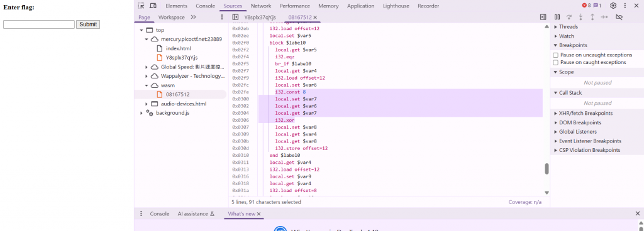Click the red errors count badge

tap(586, 6)
